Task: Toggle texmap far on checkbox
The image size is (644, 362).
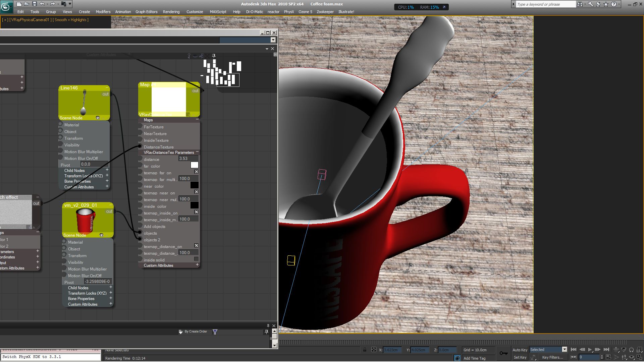Action: [x=196, y=172]
